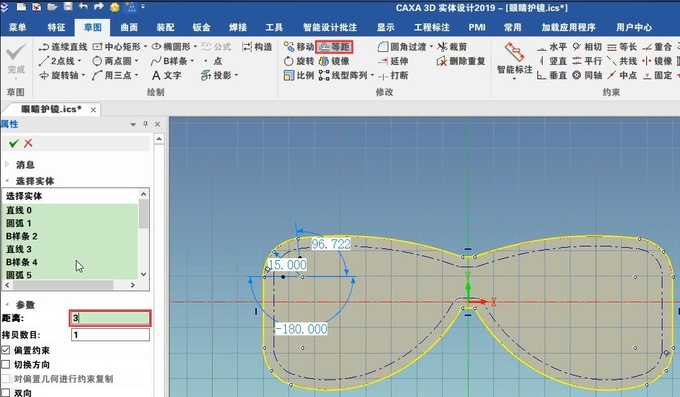Apply the 垂直 perpendicular constraint
The image size is (680, 397).
[x=552, y=75]
